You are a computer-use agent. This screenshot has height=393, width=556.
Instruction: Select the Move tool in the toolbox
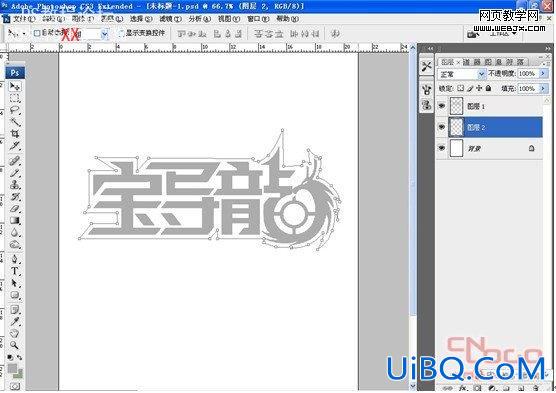pos(15,86)
